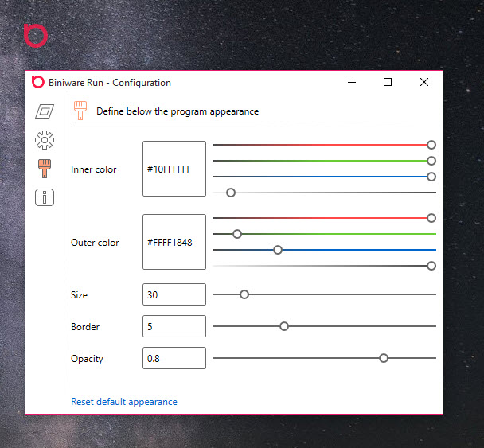
Task: Click the orange paintbrush header icon
Action: [80, 111]
